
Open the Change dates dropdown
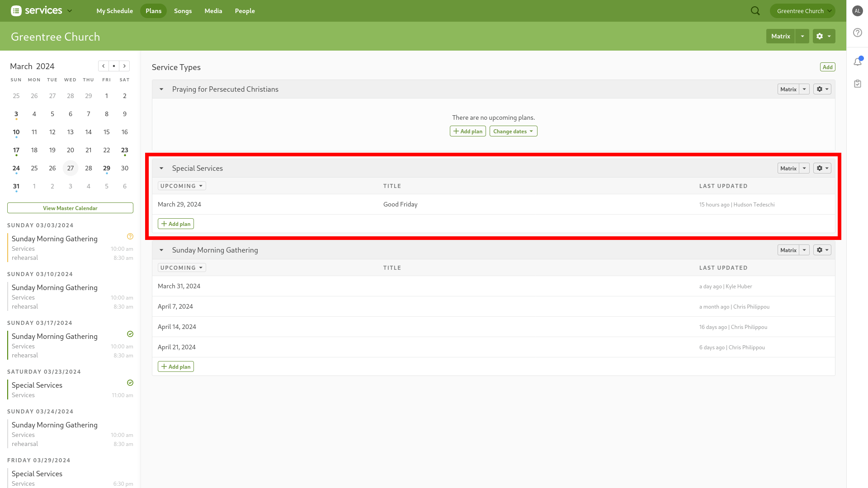(x=513, y=131)
